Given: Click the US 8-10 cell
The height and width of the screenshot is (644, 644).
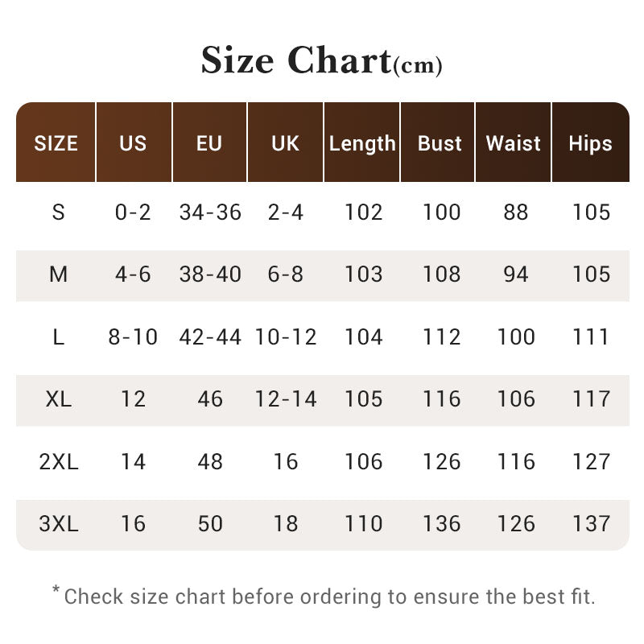Looking at the screenshot, I should [133, 337].
